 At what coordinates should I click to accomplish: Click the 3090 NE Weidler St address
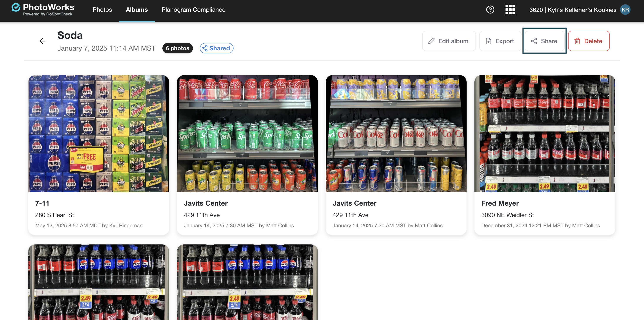point(507,215)
